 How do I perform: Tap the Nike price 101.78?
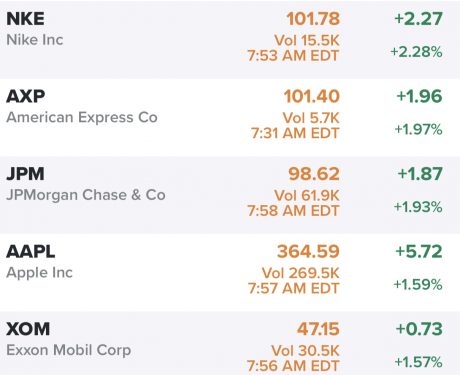pos(313,19)
